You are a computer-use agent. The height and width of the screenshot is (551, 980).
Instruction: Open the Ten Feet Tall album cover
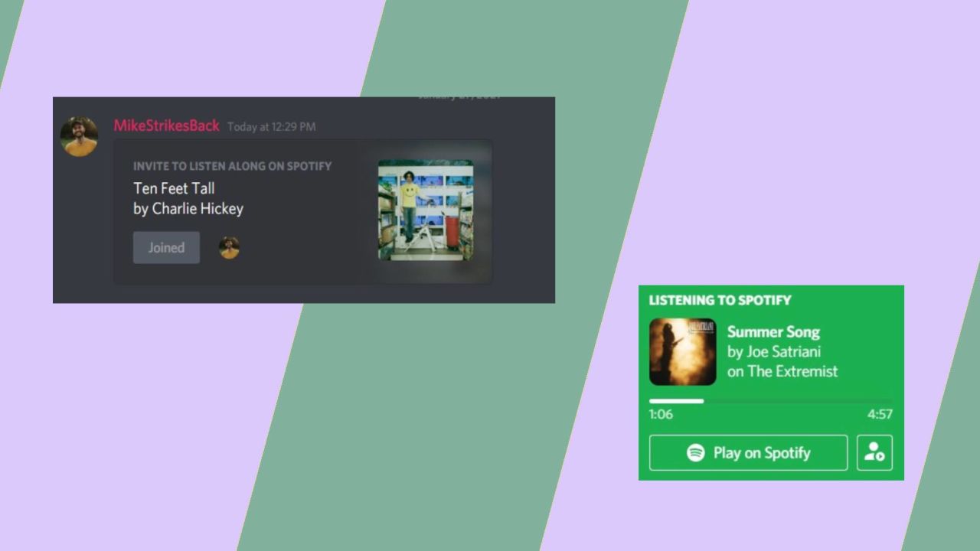(x=426, y=210)
